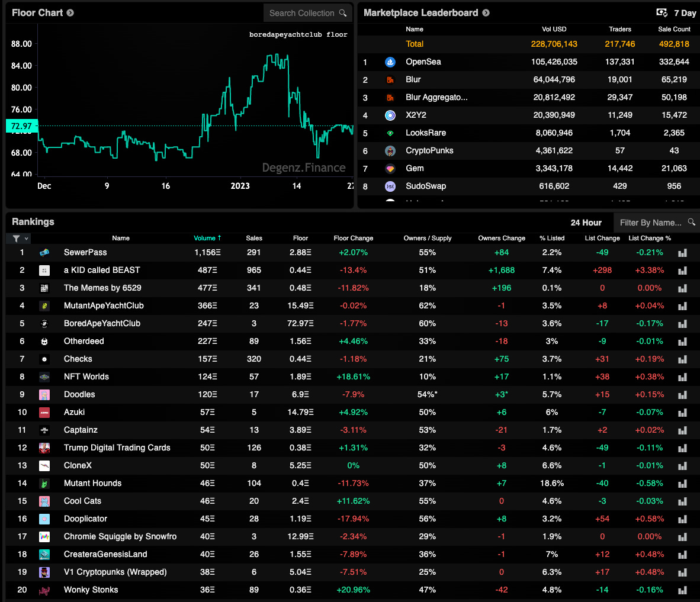The image size is (700, 602).
Task: Sort the leaderboard by Vol USD
Action: 554,29
